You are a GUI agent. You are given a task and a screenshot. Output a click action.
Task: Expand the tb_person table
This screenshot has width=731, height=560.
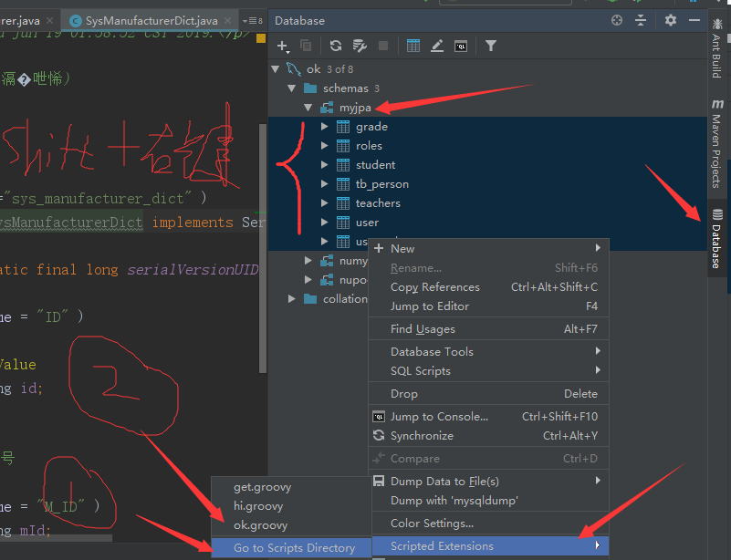point(325,184)
